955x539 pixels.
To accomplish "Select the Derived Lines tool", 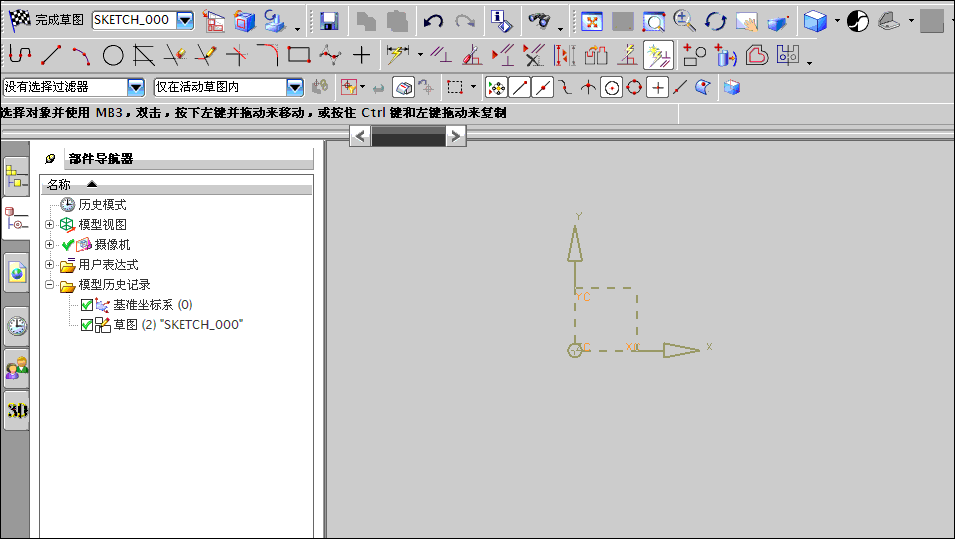I will point(144,55).
